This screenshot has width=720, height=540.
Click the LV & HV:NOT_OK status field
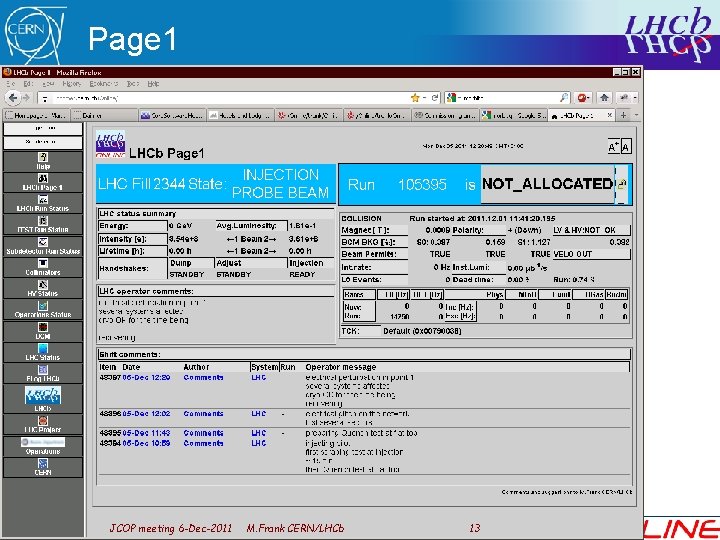point(591,230)
